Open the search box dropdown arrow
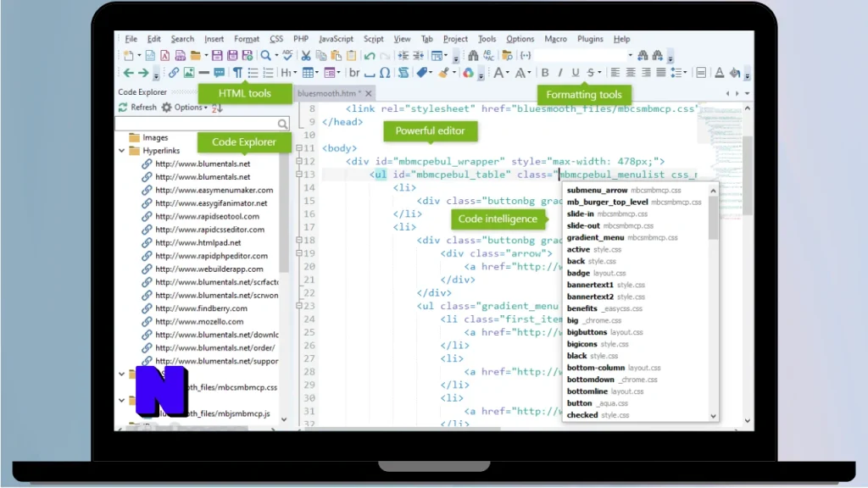Image resolution: width=868 pixels, height=488 pixels. pos(630,55)
